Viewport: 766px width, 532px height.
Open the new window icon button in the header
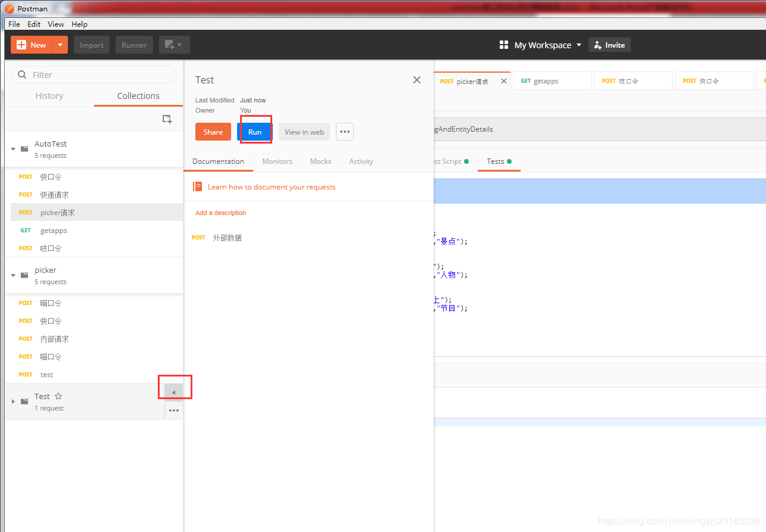tap(175, 45)
